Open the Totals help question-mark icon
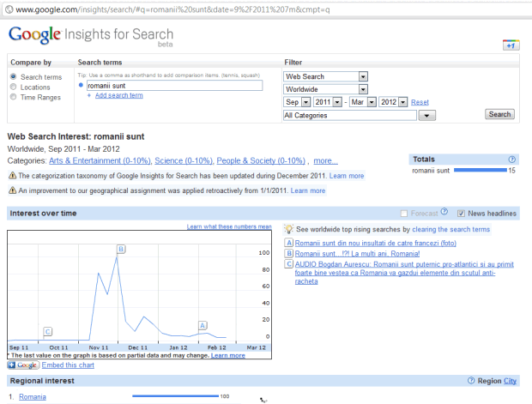 (512, 160)
